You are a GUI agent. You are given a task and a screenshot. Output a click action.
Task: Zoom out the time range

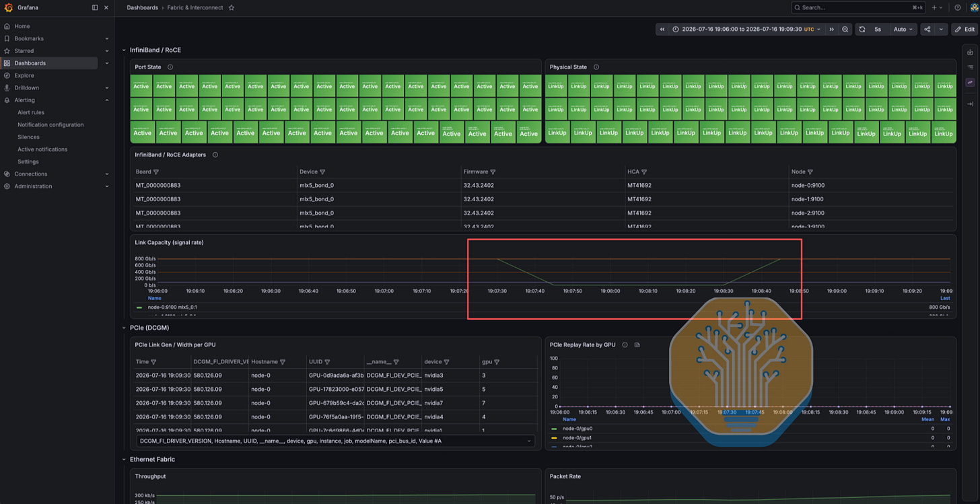click(845, 30)
